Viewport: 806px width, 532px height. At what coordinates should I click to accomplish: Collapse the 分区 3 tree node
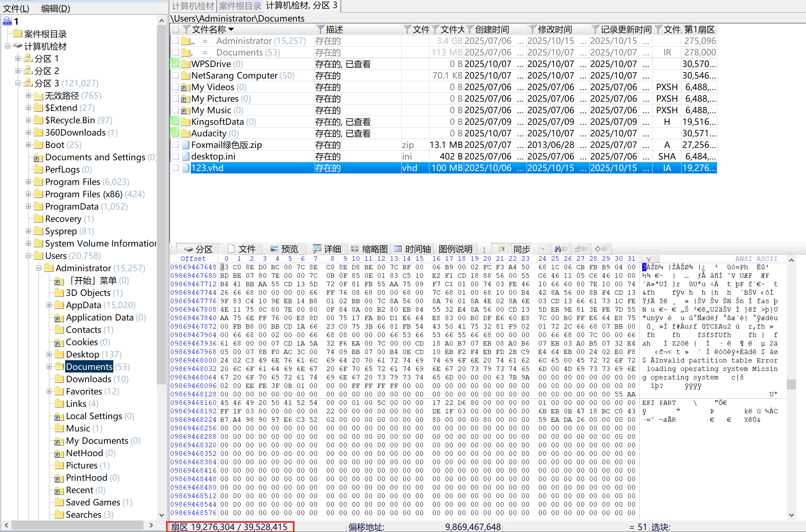tap(18, 83)
